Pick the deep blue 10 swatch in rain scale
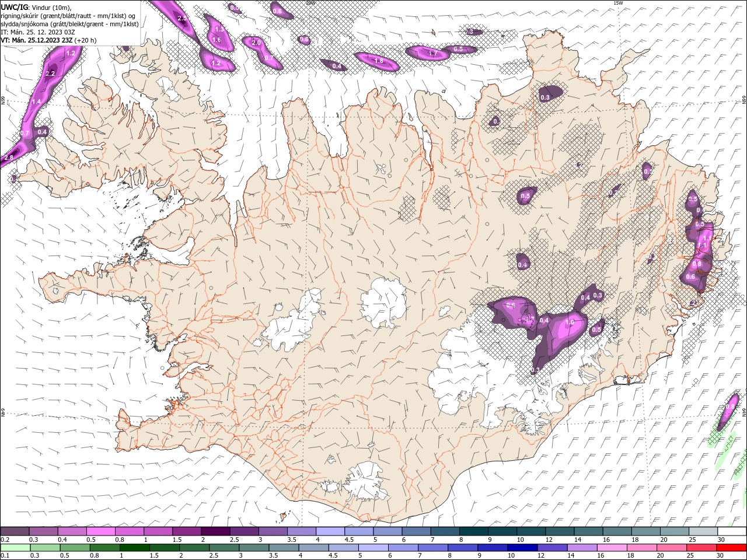The width and height of the screenshot is (747, 560). tap(521, 548)
